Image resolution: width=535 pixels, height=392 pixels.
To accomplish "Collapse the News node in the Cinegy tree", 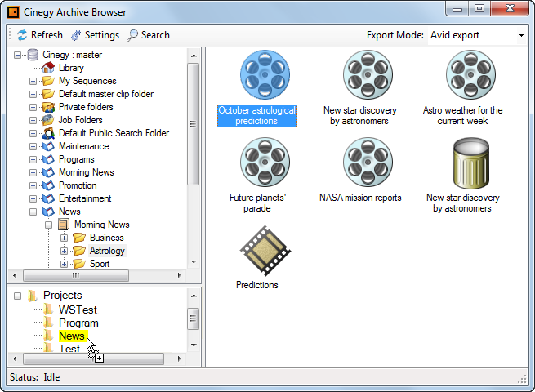I will click(x=33, y=212).
